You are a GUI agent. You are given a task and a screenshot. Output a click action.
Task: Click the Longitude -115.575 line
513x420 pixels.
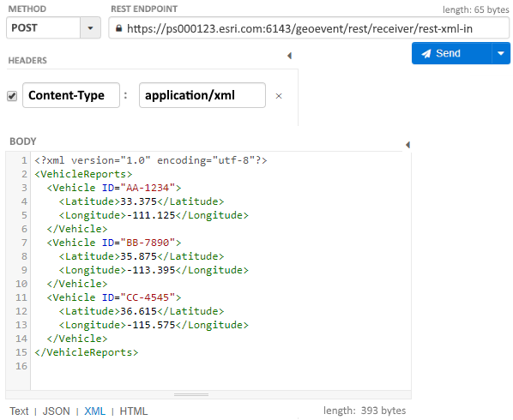[x=154, y=325]
